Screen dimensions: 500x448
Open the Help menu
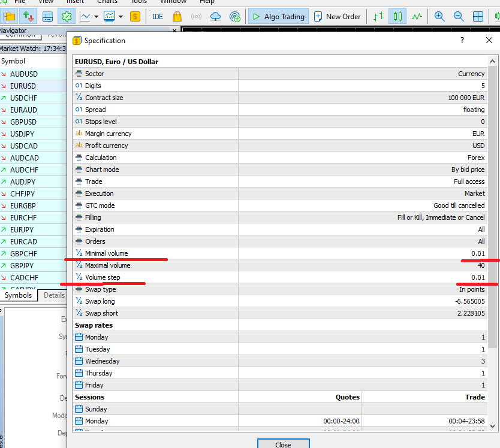(207, 2)
